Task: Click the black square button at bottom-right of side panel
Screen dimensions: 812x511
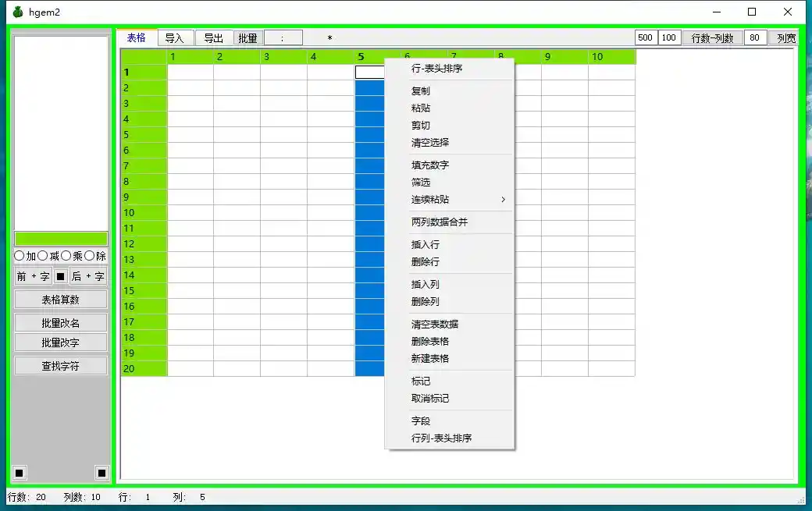Action: coord(101,473)
